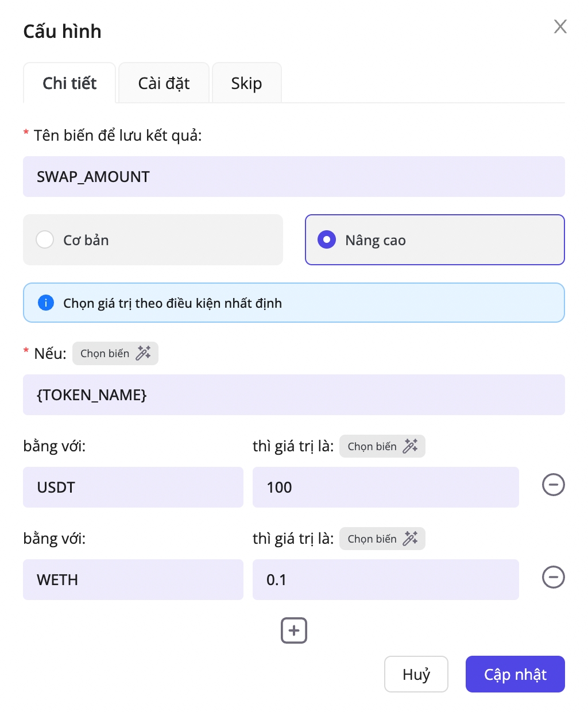Viewport: 588px width, 712px height.
Task: Select the Nâng cao radio option
Action: (x=327, y=239)
